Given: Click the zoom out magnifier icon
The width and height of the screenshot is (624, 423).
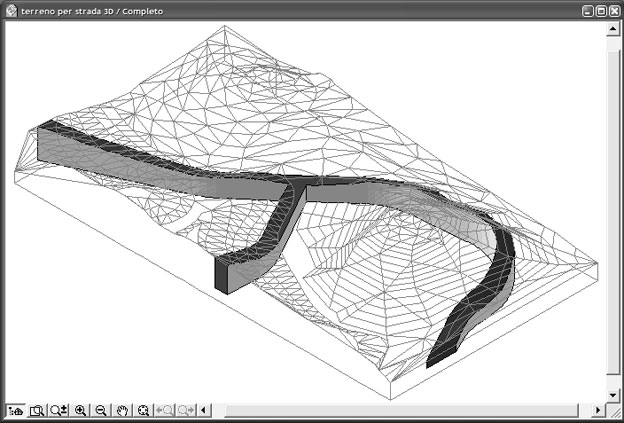Looking at the screenshot, I should click(x=101, y=410).
